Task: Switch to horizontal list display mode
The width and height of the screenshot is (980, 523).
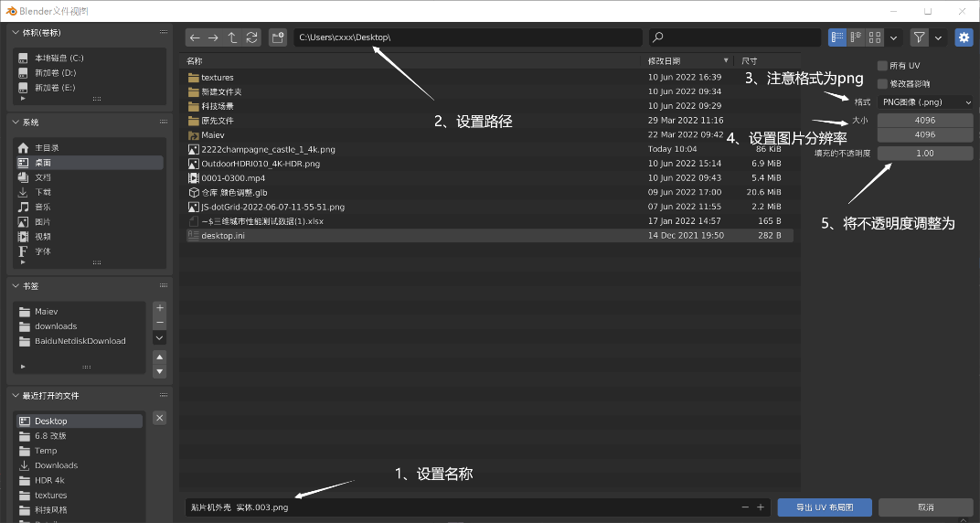Action: click(857, 38)
